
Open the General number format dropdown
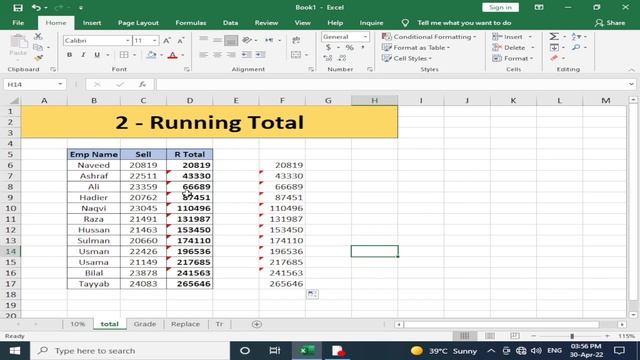click(365, 37)
